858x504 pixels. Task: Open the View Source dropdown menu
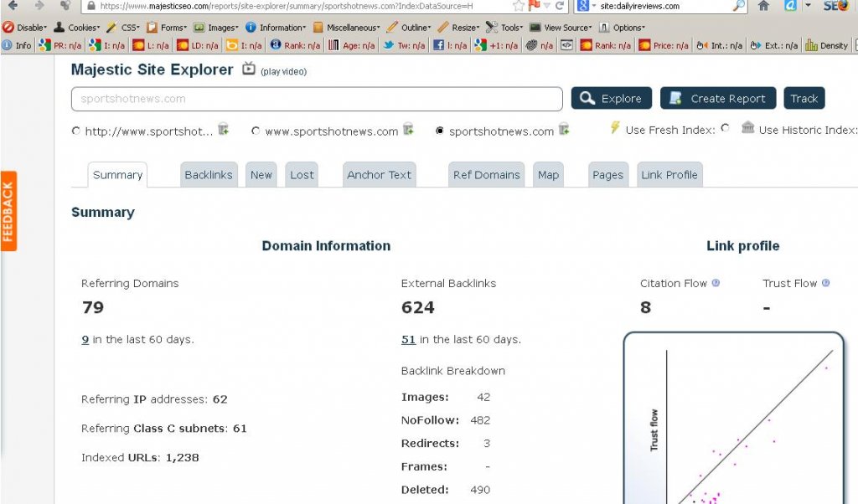(x=561, y=28)
